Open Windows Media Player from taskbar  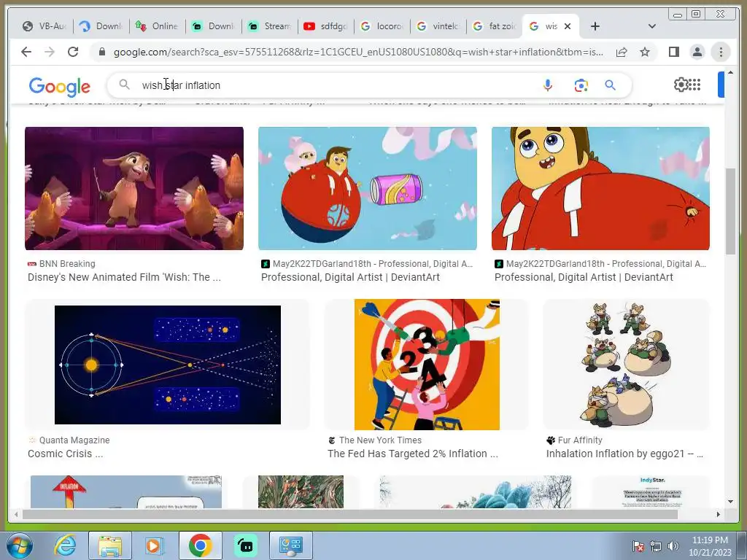click(155, 545)
